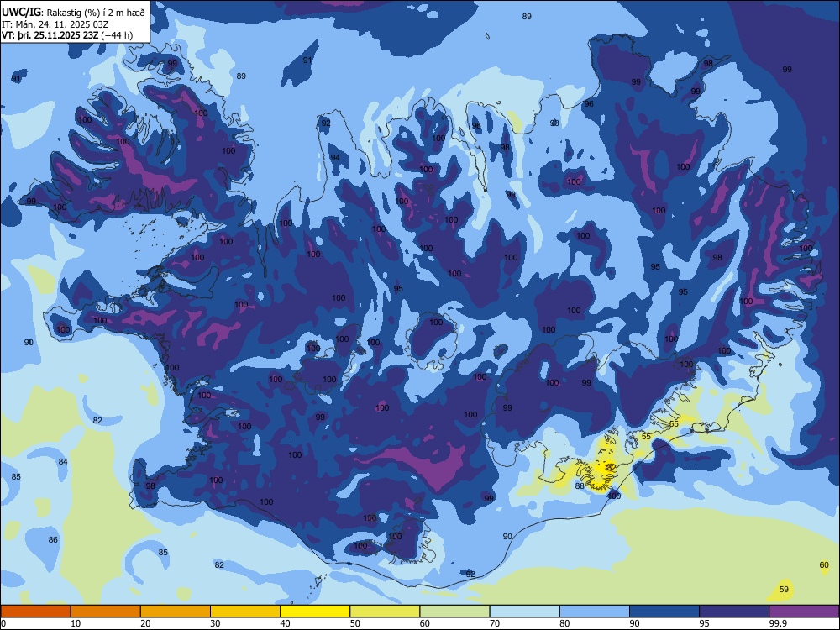
Task: Select the purple above-99.9 legend block
Action: 804,612
